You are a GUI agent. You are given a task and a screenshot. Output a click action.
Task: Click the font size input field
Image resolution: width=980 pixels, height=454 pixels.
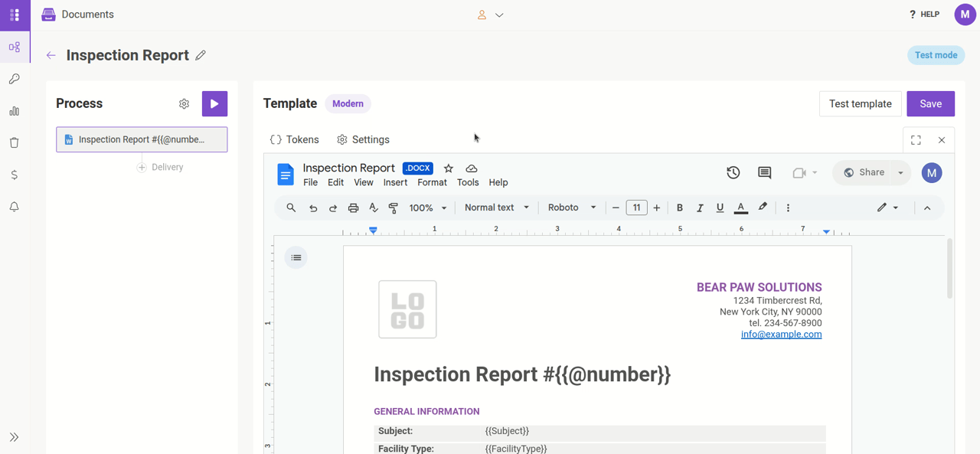pos(636,207)
